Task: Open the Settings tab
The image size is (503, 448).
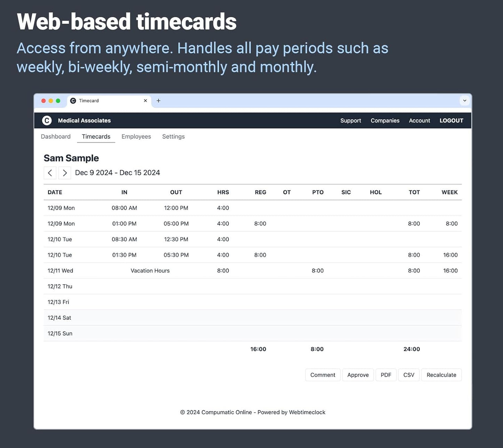Action: point(173,136)
